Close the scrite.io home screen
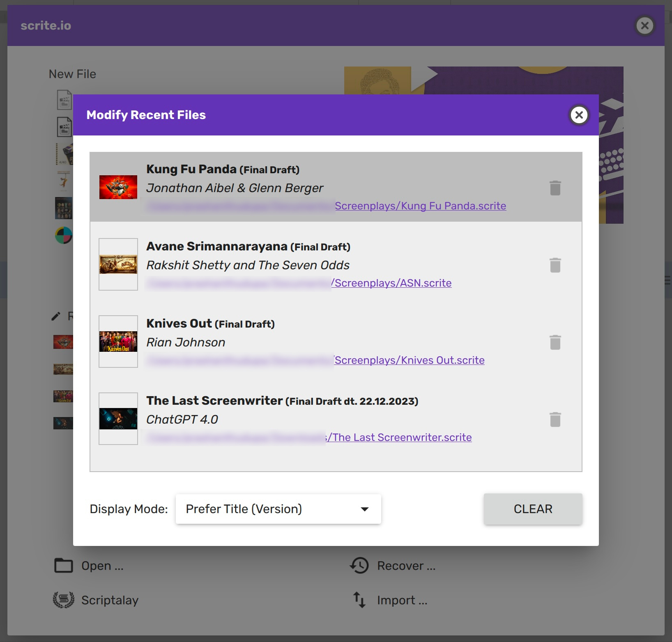Screen dimensions: 672x642 [x=644, y=26]
